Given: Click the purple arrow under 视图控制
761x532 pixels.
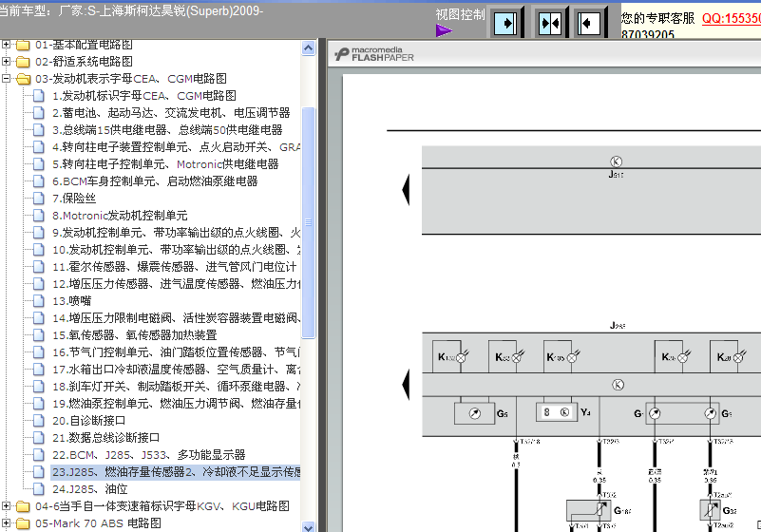Looking at the screenshot, I should coord(444,31).
